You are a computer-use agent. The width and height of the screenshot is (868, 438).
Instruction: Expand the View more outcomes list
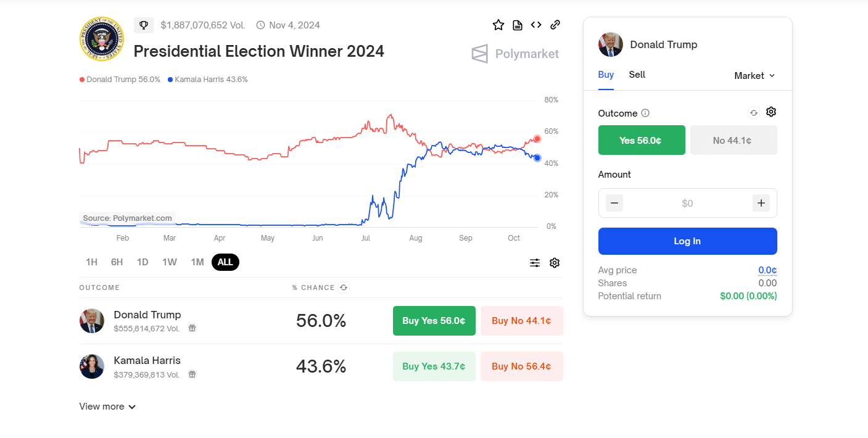coord(107,407)
